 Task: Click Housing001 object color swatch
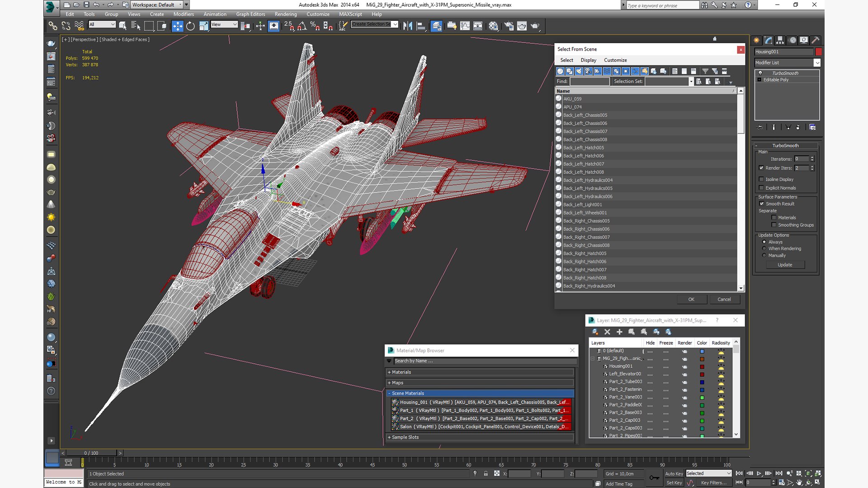click(x=818, y=52)
